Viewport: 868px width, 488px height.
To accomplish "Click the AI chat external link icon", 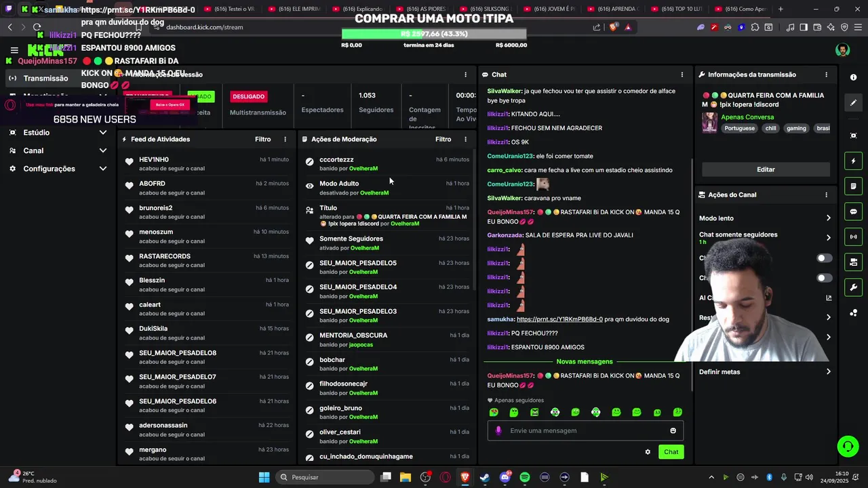I will point(829,298).
